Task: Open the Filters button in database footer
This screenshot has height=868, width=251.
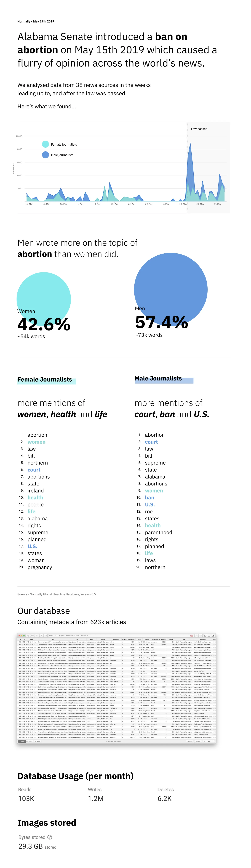Action: (198, 741)
